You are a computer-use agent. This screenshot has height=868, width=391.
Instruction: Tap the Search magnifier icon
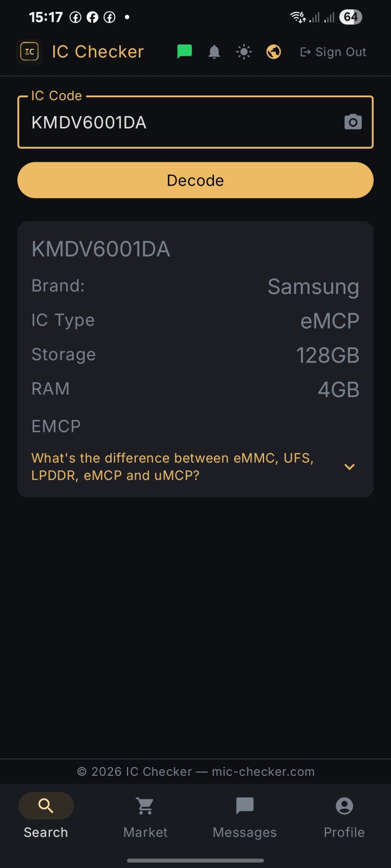(x=46, y=806)
